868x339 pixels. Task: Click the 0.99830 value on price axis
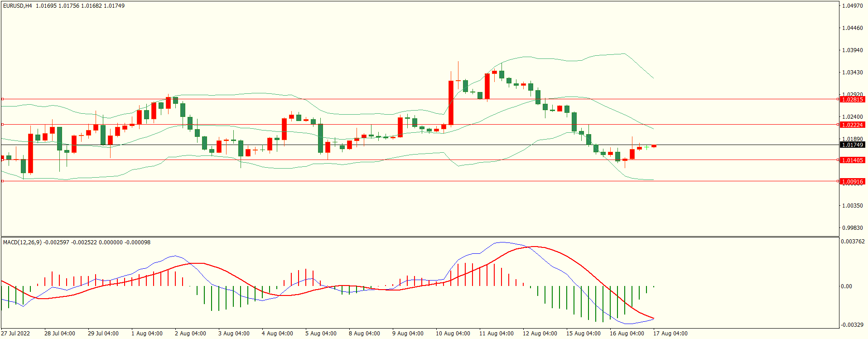(x=852, y=228)
